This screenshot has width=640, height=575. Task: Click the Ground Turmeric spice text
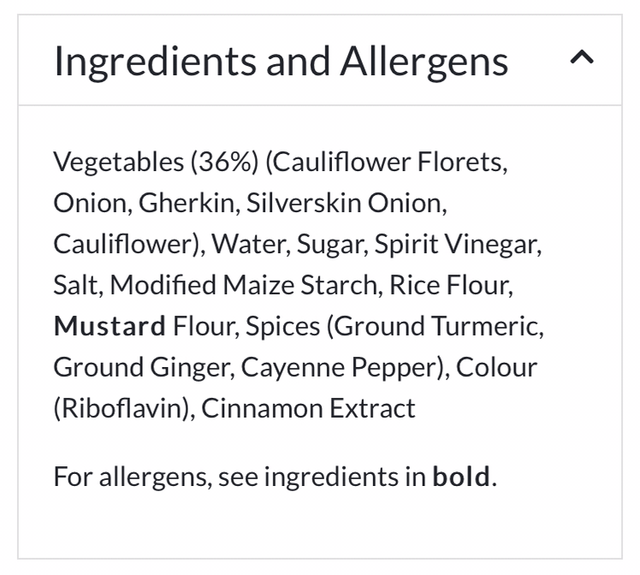[x=436, y=326]
